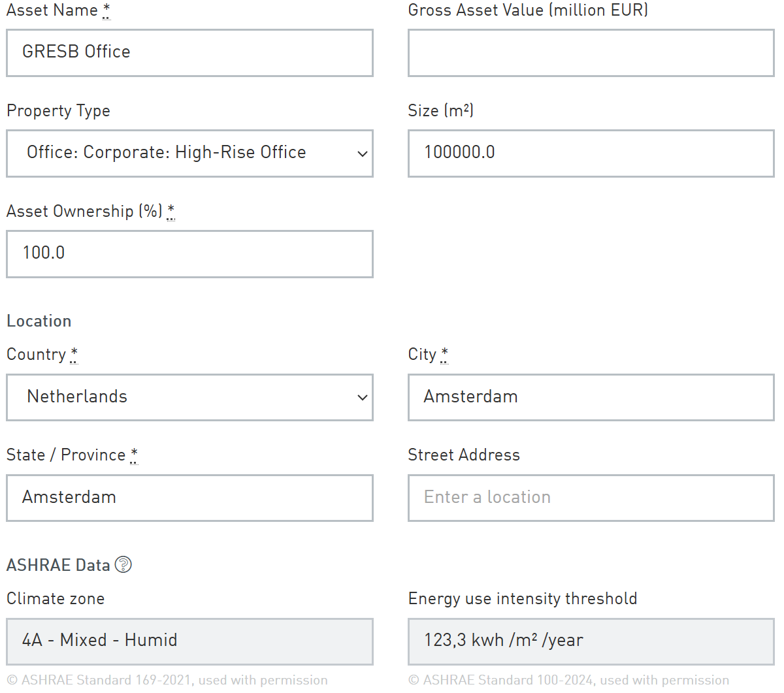
Task: Open the Property Type dropdown
Action: click(189, 153)
